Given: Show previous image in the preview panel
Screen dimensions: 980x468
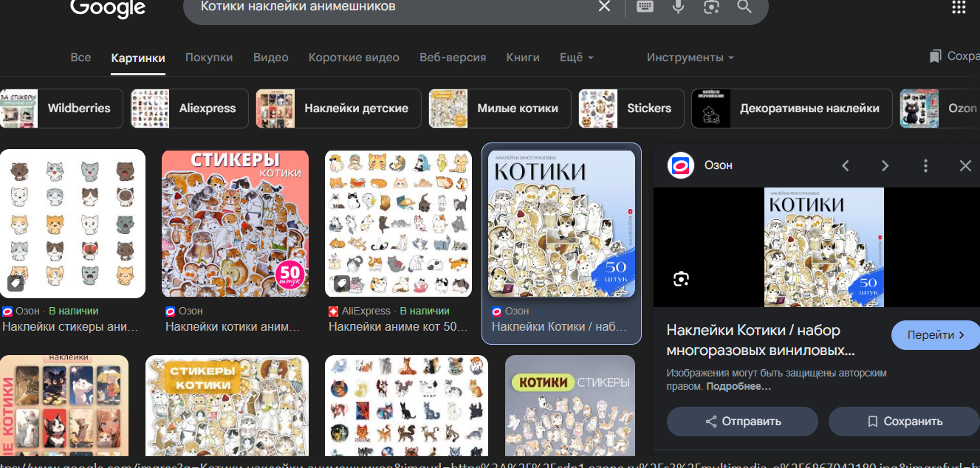Looking at the screenshot, I should tap(846, 165).
